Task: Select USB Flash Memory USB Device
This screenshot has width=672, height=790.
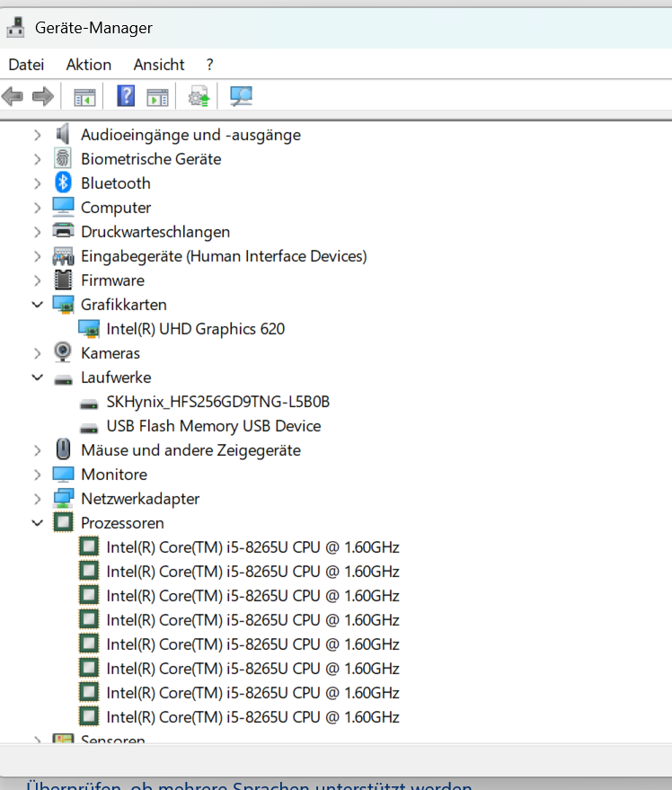Action: 214,426
